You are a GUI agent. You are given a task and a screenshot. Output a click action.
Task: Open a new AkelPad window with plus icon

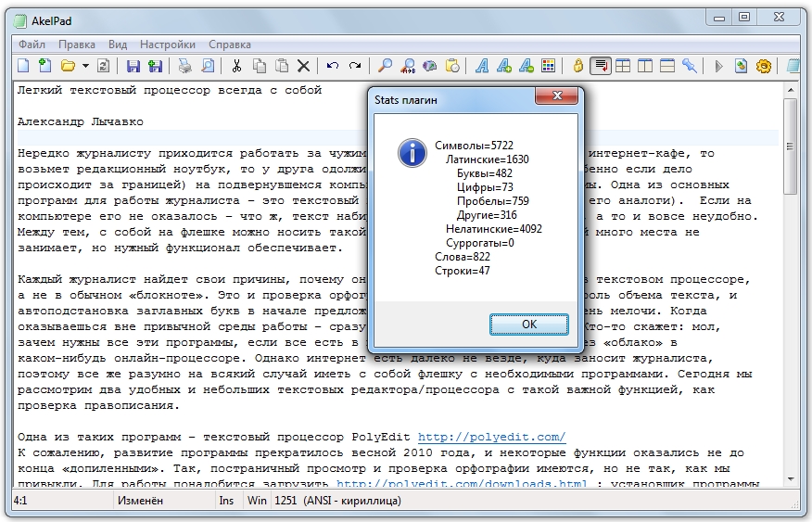tap(45, 66)
